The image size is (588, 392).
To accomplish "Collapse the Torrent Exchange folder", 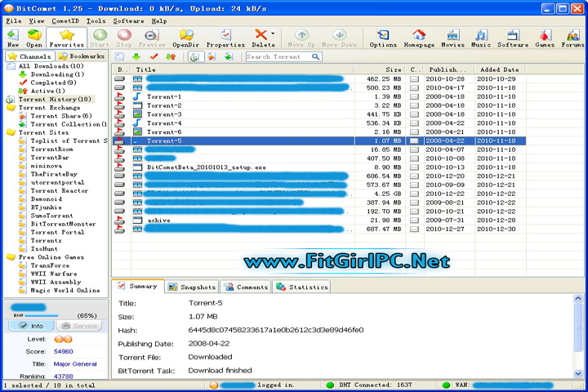I will tap(10, 107).
